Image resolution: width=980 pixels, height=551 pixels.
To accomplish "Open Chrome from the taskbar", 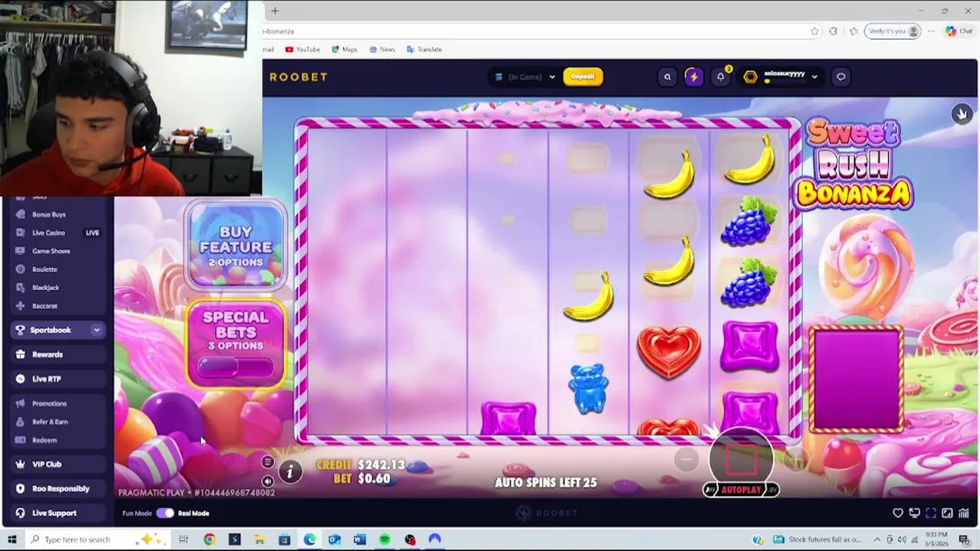I will pos(209,540).
